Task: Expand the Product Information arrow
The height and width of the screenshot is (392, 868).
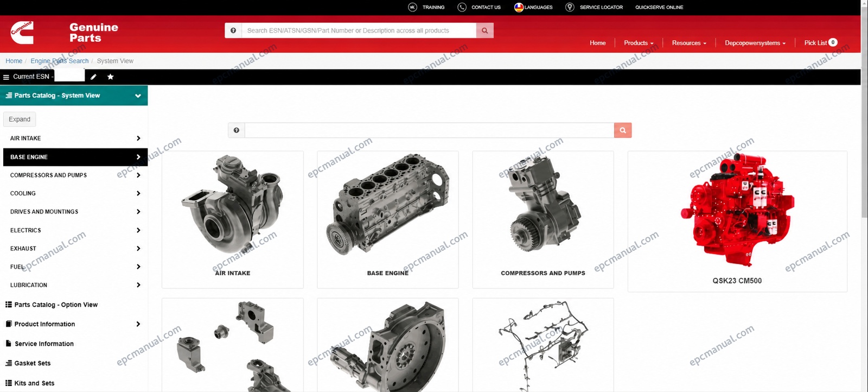Action: 138,324
